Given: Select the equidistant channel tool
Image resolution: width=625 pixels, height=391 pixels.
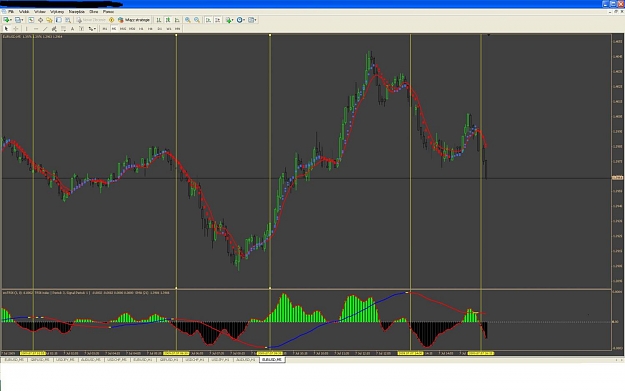Looking at the screenshot, I should pos(54,29).
